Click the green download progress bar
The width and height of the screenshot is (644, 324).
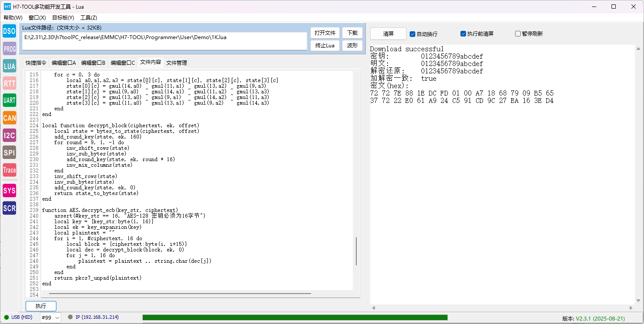tap(295, 317)
